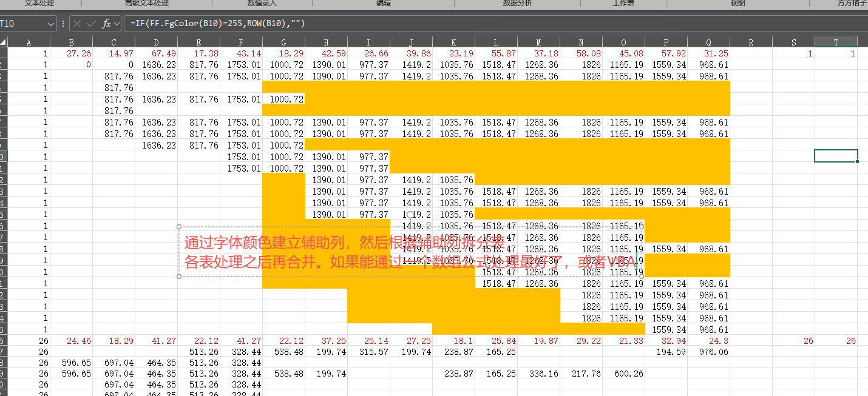Click the 数据分析 ribbon group label
The image size is (868, 396).
click(x=517, y=4)
